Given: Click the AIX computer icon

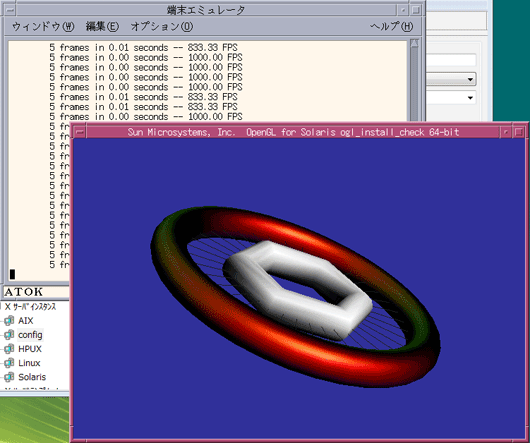Looking at the screenshot, I should point(9,320).
